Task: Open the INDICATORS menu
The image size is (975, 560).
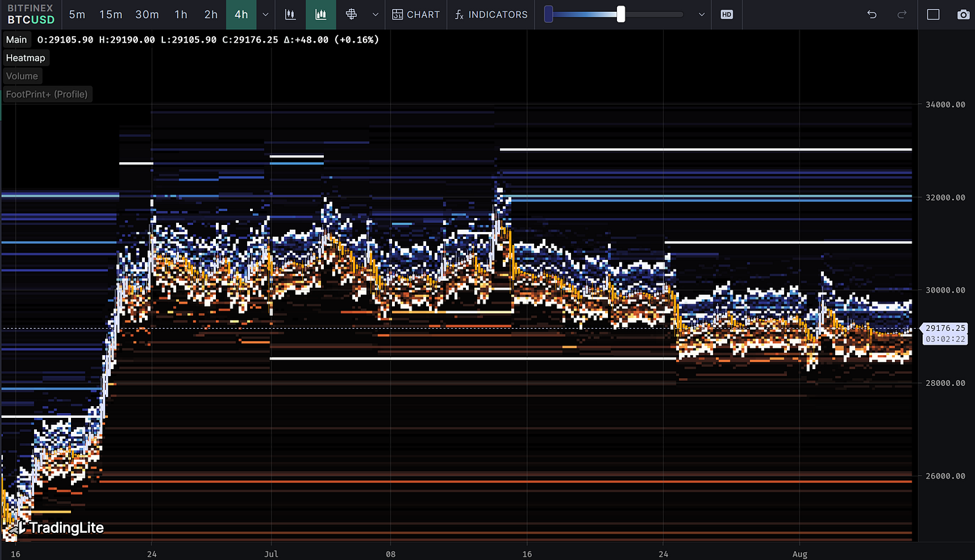Action: [x=491, y=14]
